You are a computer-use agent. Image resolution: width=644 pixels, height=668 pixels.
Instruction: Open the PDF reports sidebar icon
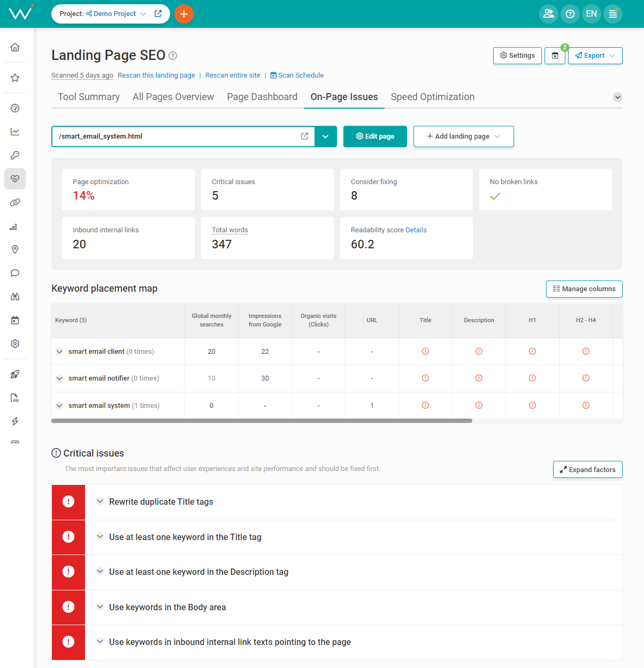click(x=15, y=398)
